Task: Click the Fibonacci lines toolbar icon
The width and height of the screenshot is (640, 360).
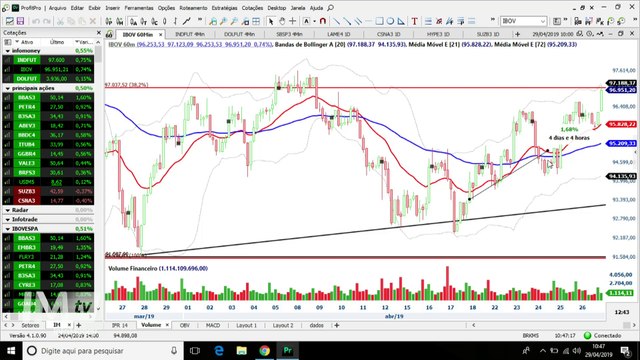Action: (x=428, y=21)
